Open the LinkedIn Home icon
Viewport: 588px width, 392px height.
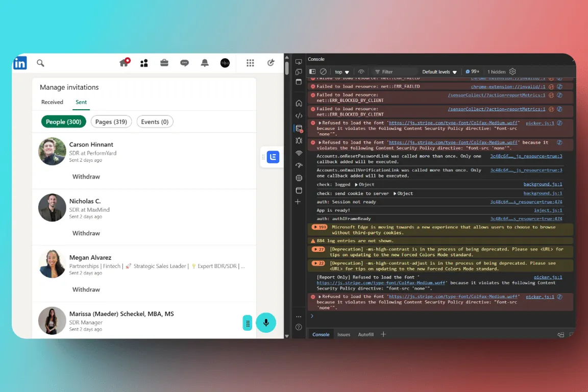coord(122,63)
